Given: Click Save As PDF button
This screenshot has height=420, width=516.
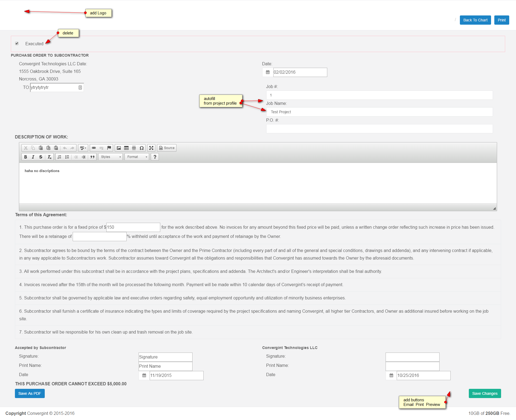Looking at the screenshot, I should pyautogui.click(x=30, y=393).
